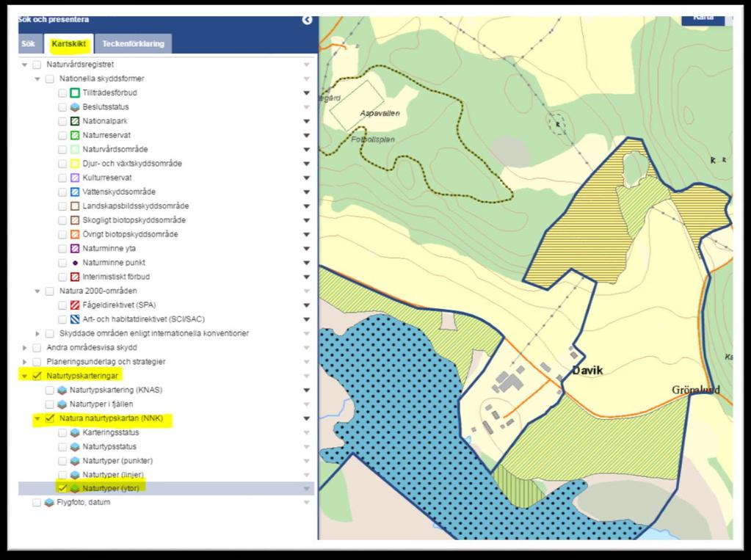This screenshot has width=751, height=560.
Task: Check the Nationella skyddsformer checkbox
Action: click(x=49, y=79)
